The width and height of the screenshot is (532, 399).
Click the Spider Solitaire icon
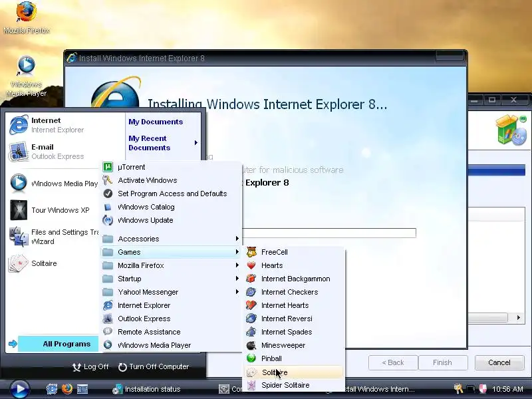(x=251, y=386)
